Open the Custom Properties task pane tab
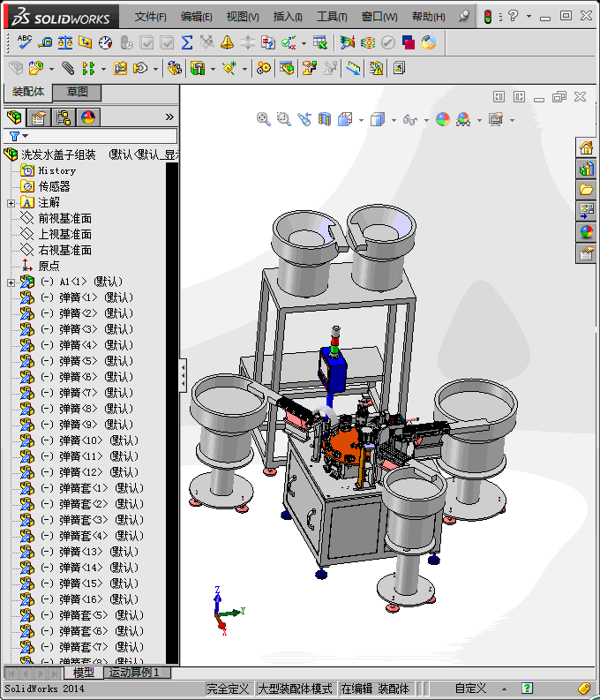The height and width of the screenshot is (700, 600). click(x=586, y=253)
